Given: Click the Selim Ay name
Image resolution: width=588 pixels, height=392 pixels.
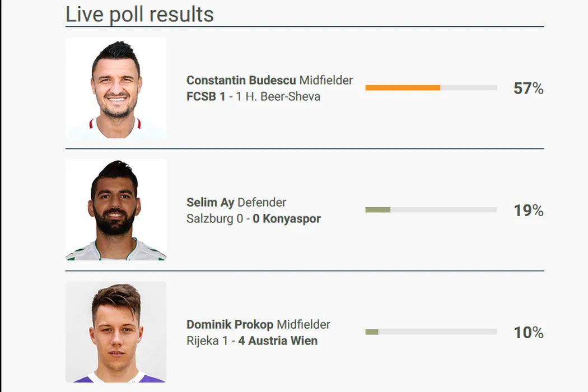Looking at the screenshot, I should (210, 203).
